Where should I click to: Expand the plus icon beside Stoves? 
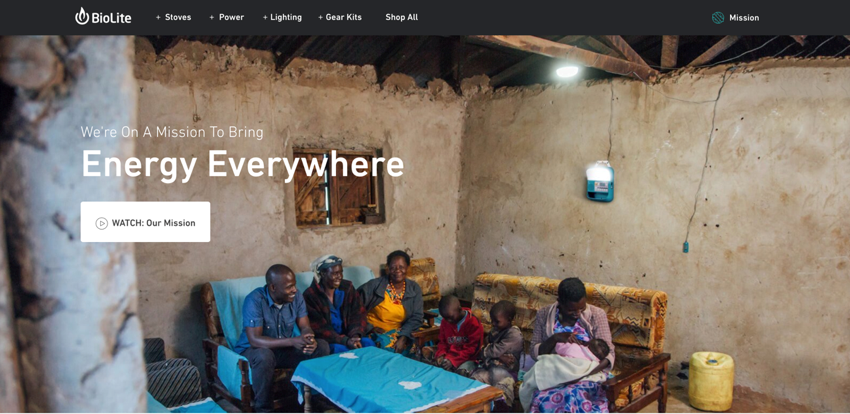pyautogui.click(x=158, y=17)
